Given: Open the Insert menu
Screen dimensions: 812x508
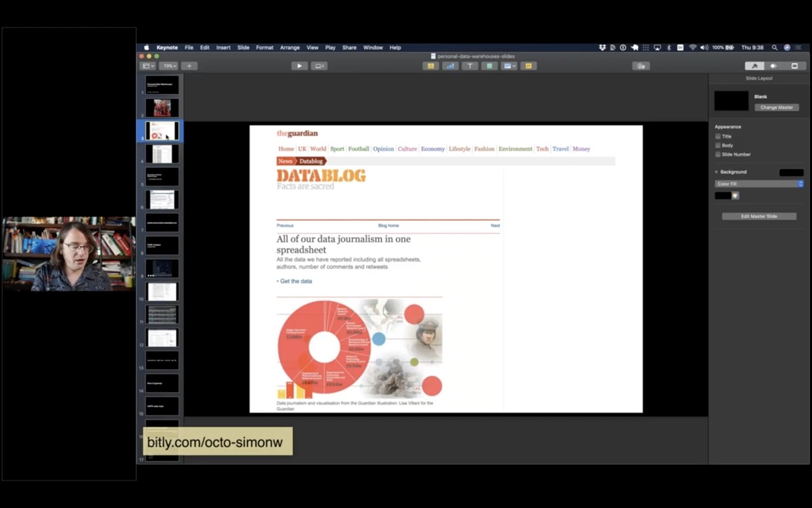Looking at the screenshot, I should pos(223,47).
